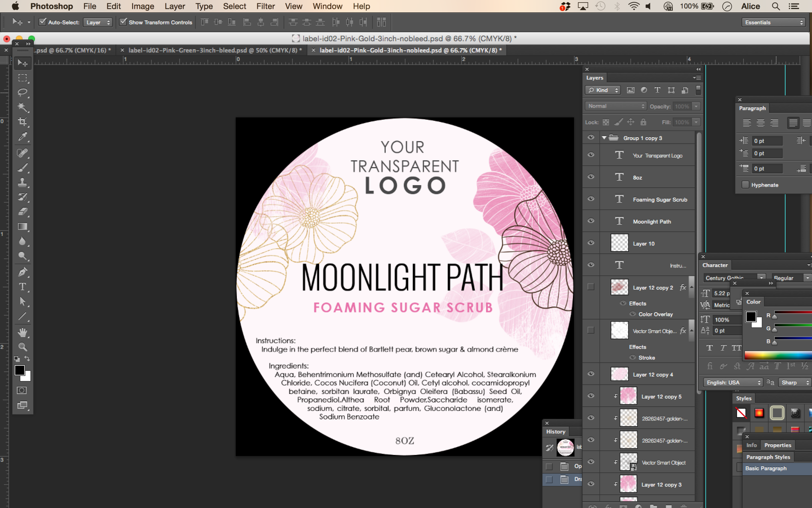Open the Layers panel options menu
812x508 pixels.
point(697,77)
